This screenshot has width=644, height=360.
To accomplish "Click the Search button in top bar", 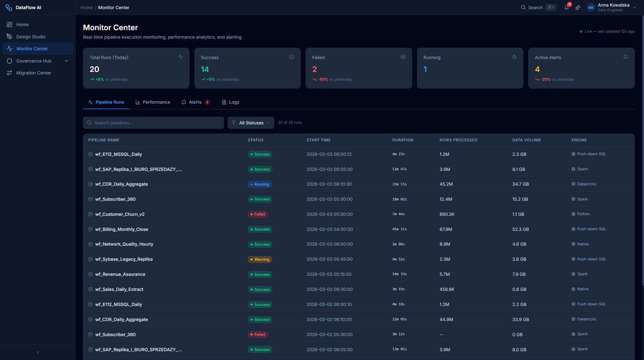I will [x=538, y=8].
